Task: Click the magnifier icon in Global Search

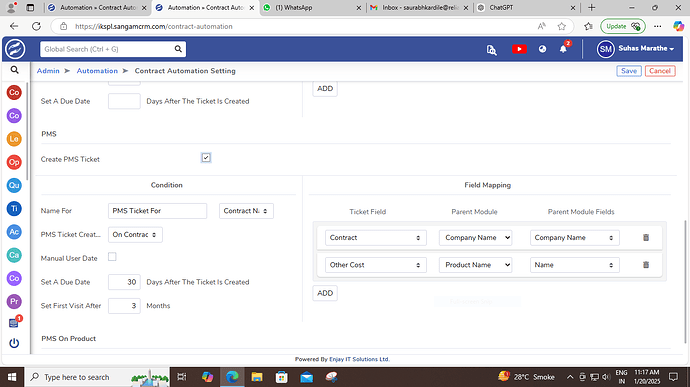Action: (x=178, y=49)
